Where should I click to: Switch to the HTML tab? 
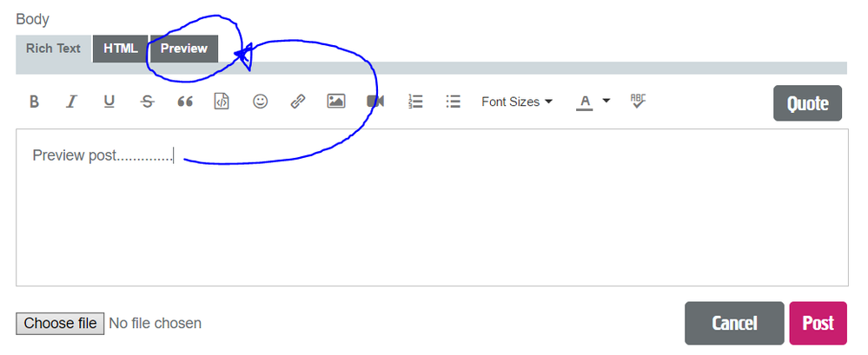tap(121, 49)
